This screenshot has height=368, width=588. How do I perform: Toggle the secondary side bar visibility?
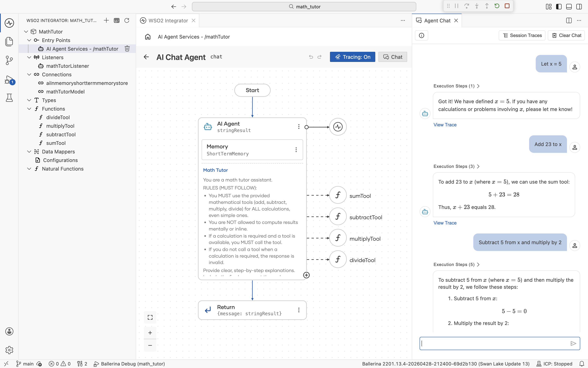pos(579,7)
